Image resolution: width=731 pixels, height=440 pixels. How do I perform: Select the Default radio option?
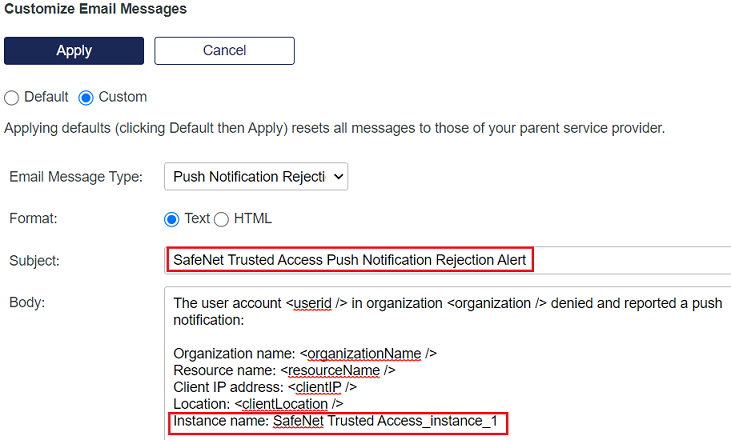tap(12, 98)
